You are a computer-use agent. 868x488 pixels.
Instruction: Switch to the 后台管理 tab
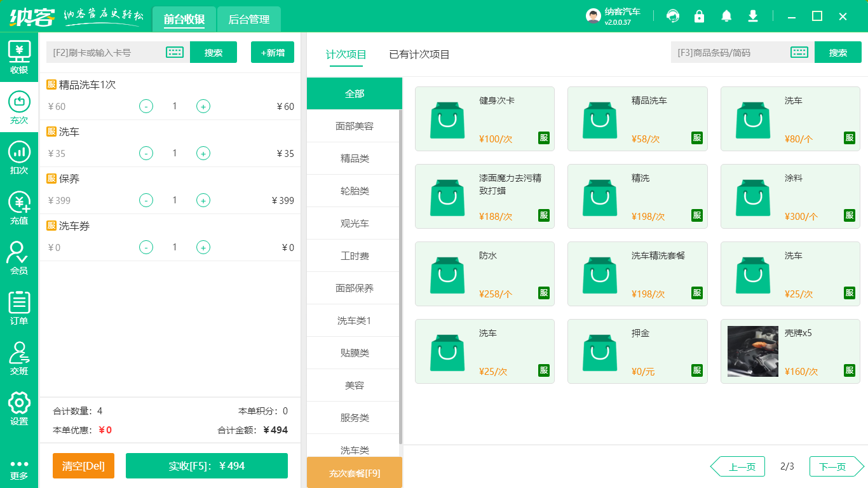tap(249, 19)
